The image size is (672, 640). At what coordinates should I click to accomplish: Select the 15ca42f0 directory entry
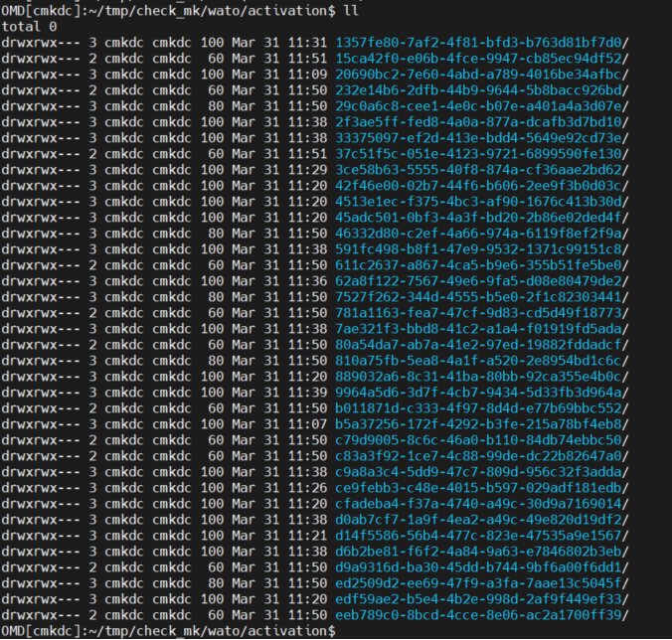coord(481,58)
